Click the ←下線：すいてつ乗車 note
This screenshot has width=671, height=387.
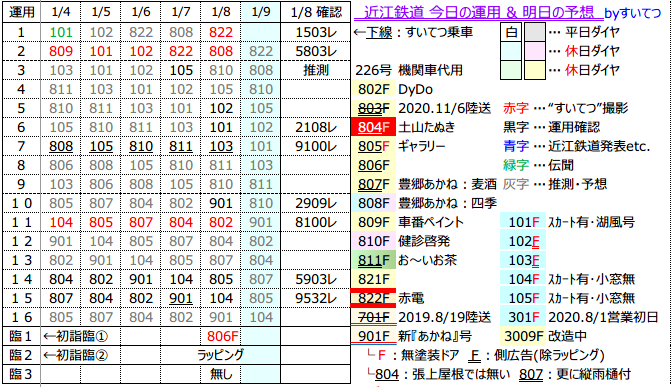tap(413, 32)
